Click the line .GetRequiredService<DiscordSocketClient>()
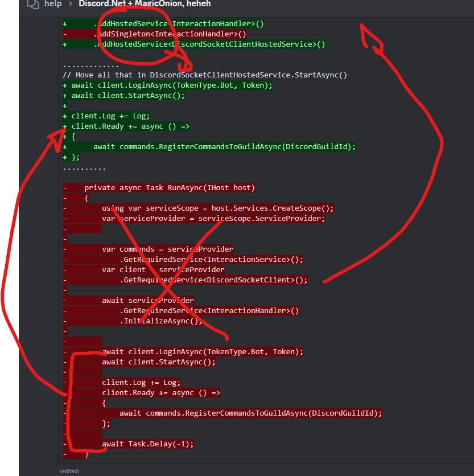This screenshot has height=476, width=474. click(x=185, y=280)
